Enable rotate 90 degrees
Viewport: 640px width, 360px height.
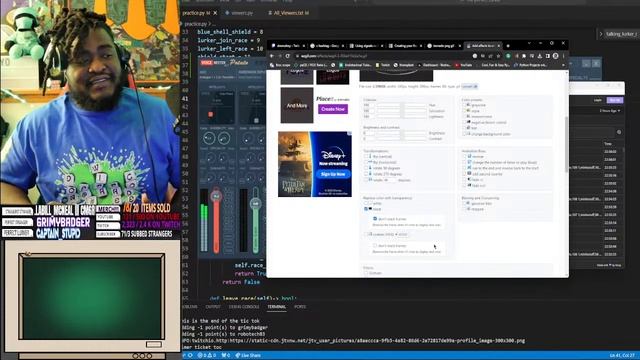click(x=366, y=168)
